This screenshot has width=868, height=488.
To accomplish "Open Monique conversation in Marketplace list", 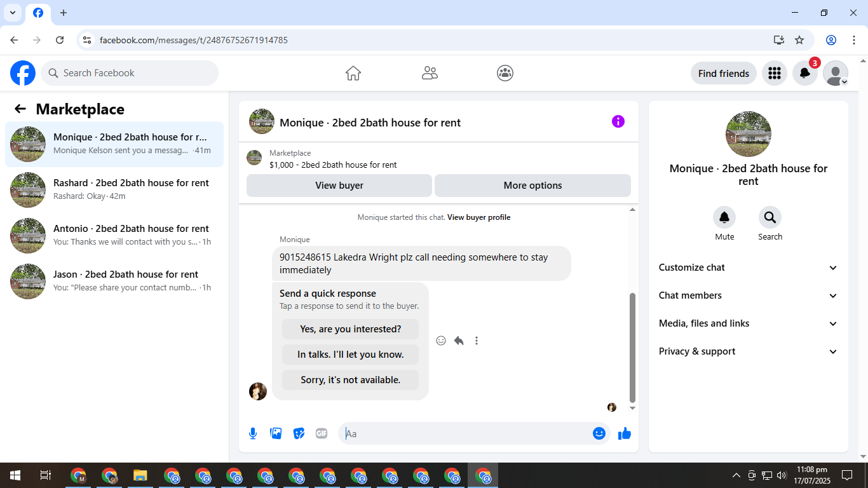I will (x=114, y=144).
